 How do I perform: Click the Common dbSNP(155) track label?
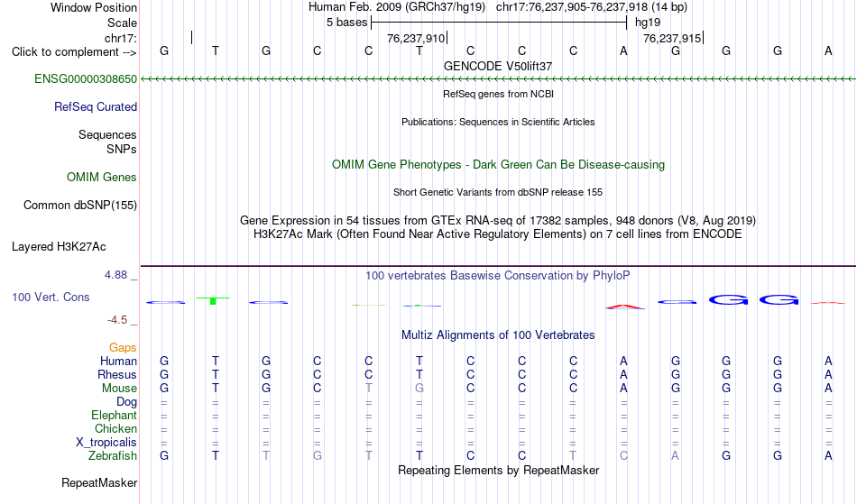pyautogui.click(x=79, y=206)
